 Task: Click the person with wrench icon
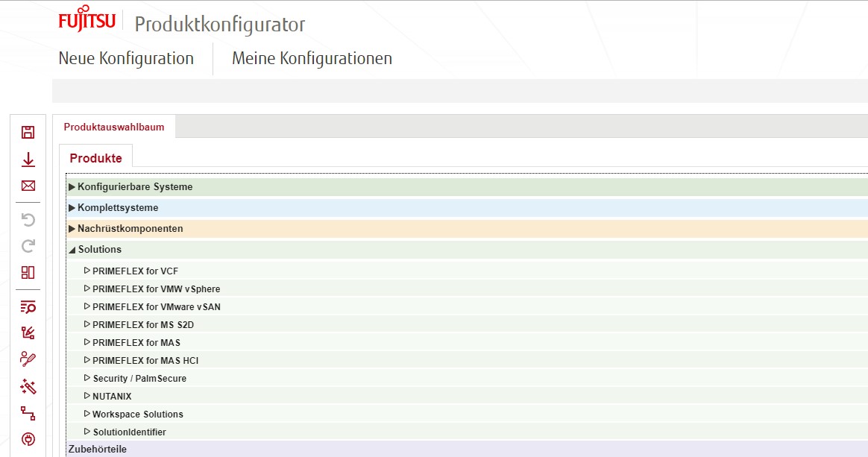pos(28,359)
